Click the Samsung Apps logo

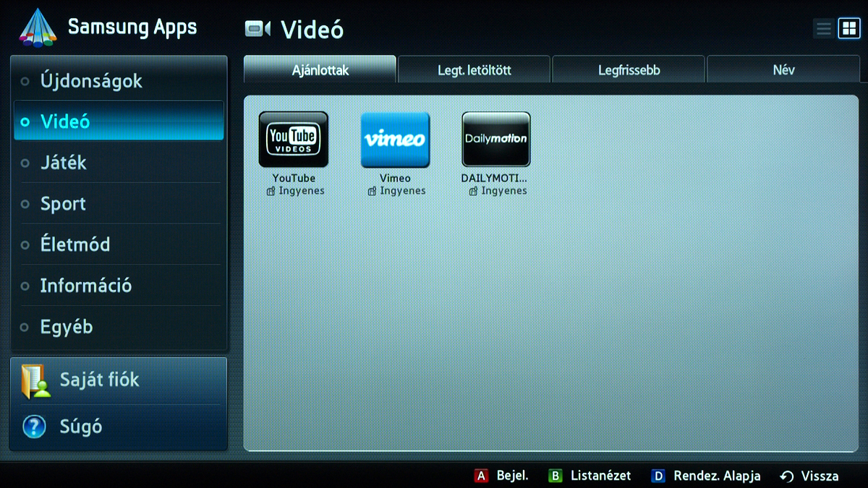pos(38,29)
